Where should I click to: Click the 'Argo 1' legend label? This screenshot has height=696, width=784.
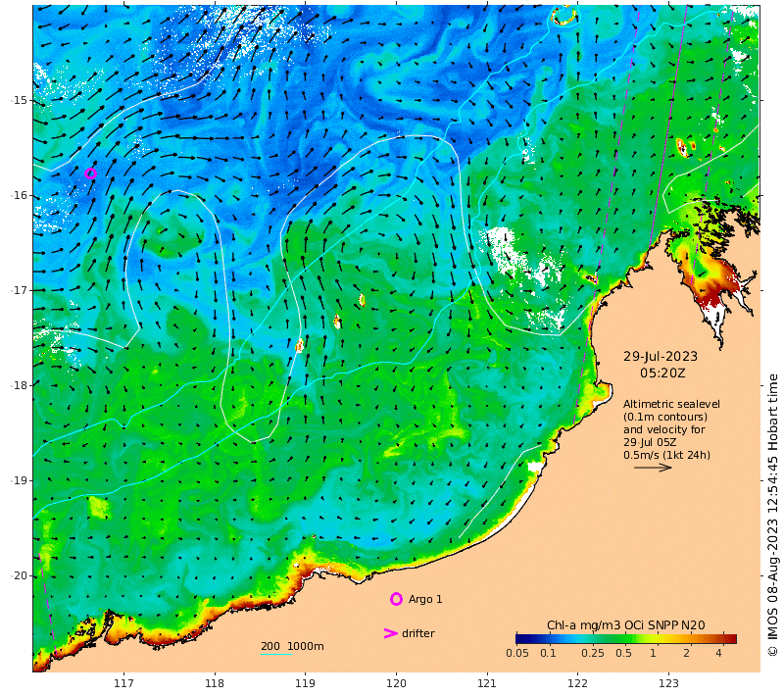(425, 599)
